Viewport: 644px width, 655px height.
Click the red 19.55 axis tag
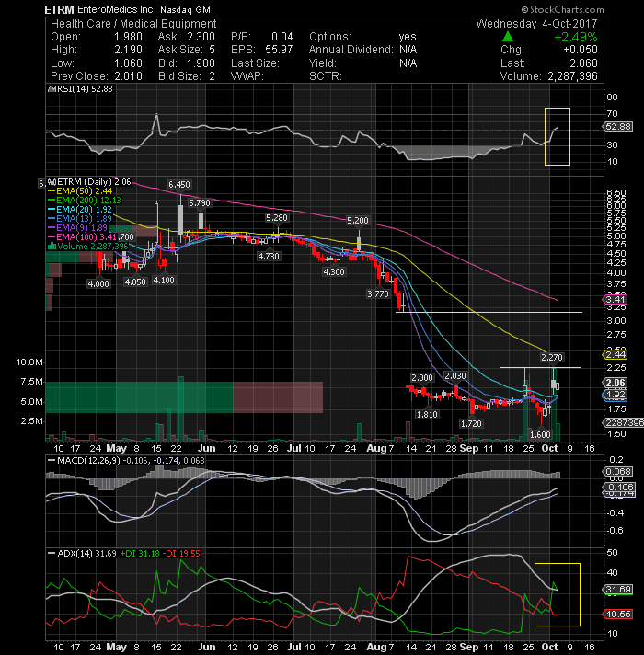coord(618,615)
